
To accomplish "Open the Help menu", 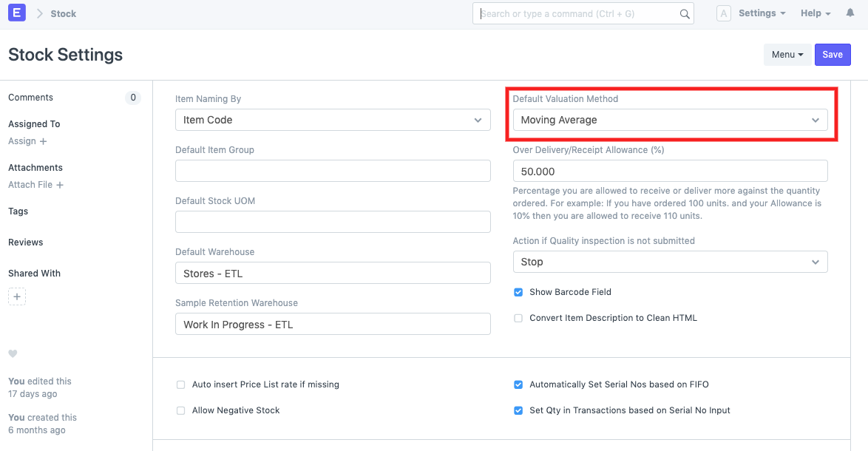I will tap(816, 13).
